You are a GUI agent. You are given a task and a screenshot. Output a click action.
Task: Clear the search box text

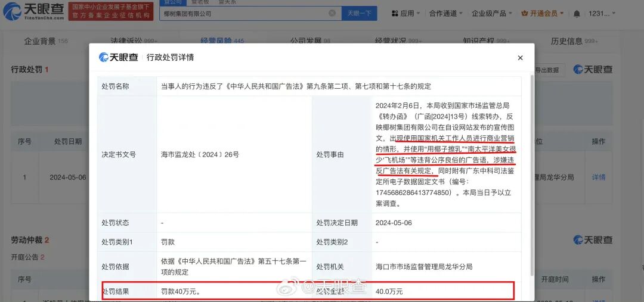point(332,13)
